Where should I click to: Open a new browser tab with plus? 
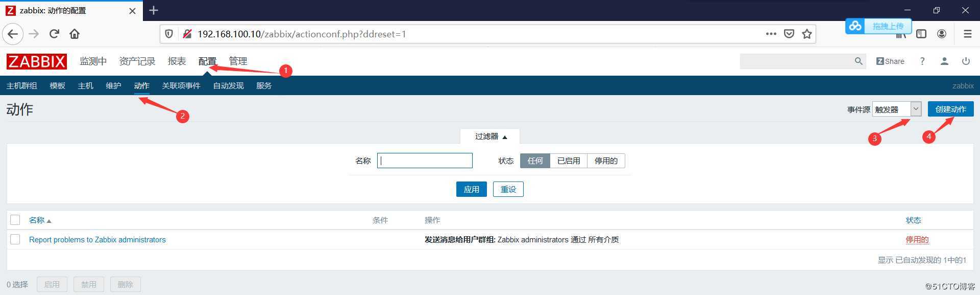[x=154, y=10]
